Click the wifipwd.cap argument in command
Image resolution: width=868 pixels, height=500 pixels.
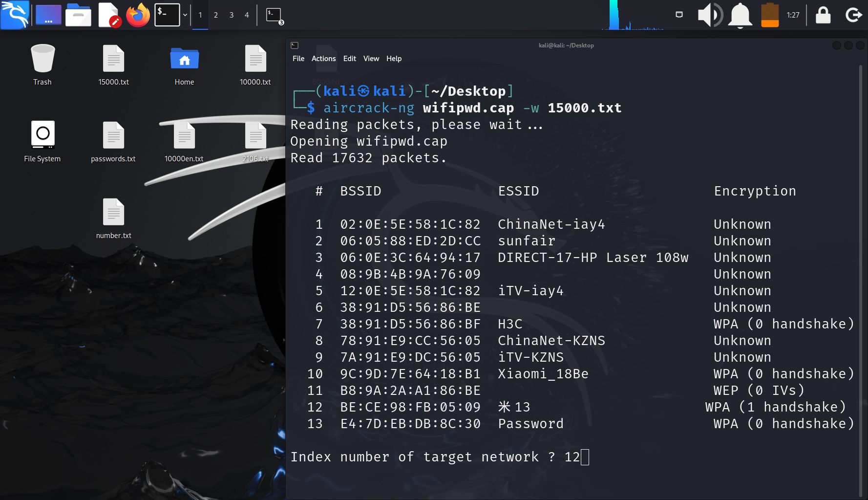(468, 108)
